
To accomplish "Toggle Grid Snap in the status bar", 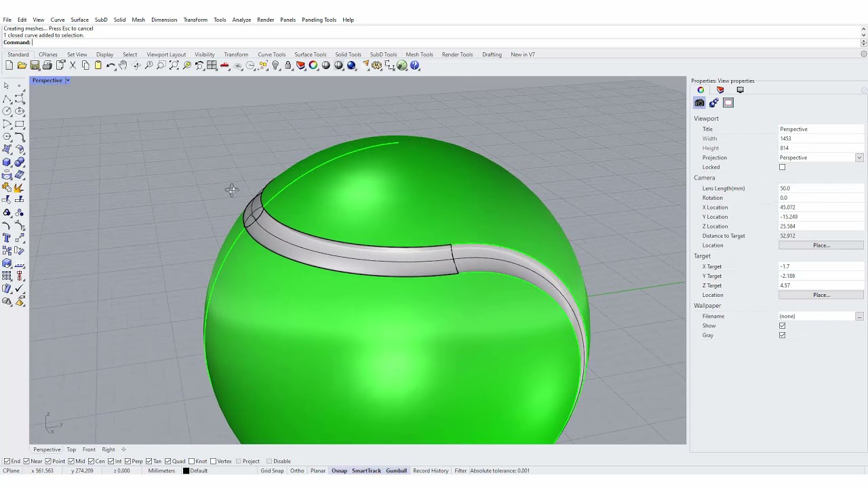I will point(272,471).
